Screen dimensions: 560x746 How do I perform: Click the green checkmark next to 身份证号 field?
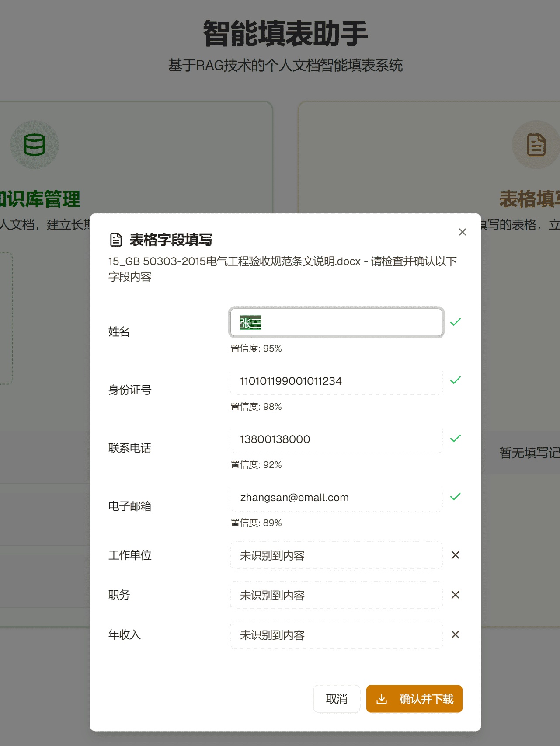(x=455, y=380)
